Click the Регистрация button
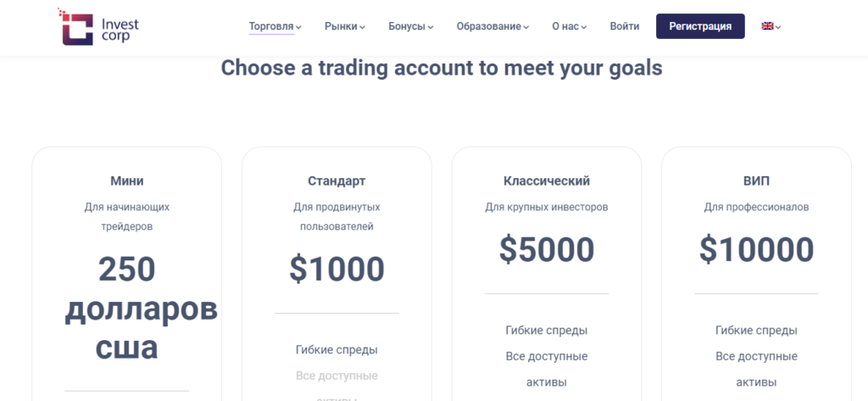868x401 pixels. 700,26
